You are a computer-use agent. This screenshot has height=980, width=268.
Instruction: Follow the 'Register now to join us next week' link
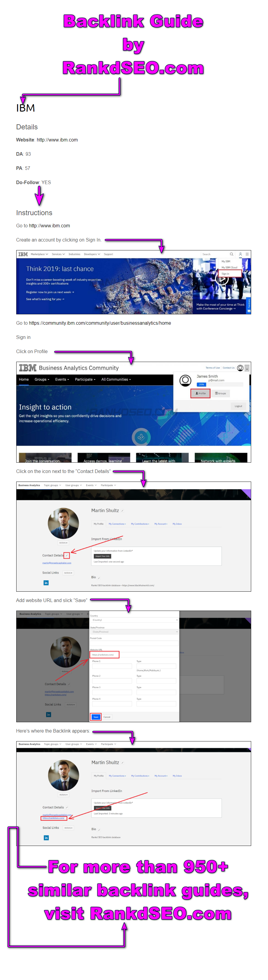[50, 292]
